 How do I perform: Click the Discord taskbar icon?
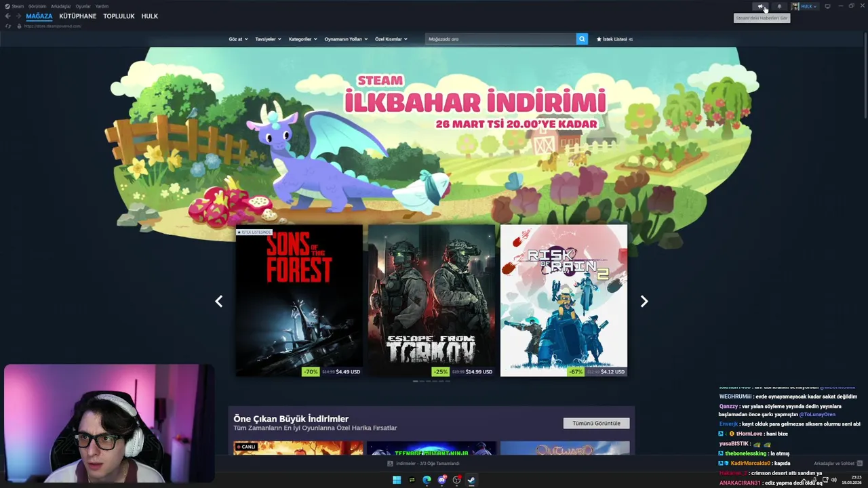[441, 481]
